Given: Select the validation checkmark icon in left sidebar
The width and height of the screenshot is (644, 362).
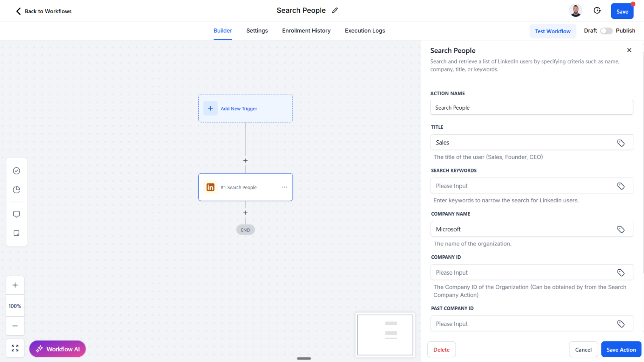Looking at the screenshot, I should (x=16, y=171).
